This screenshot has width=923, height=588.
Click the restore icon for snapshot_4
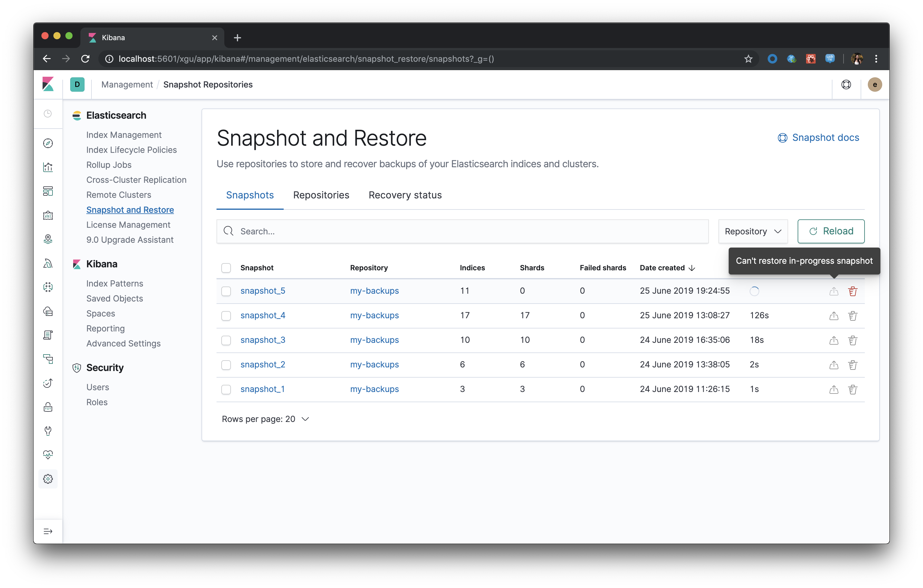click(x=834, y=316)
